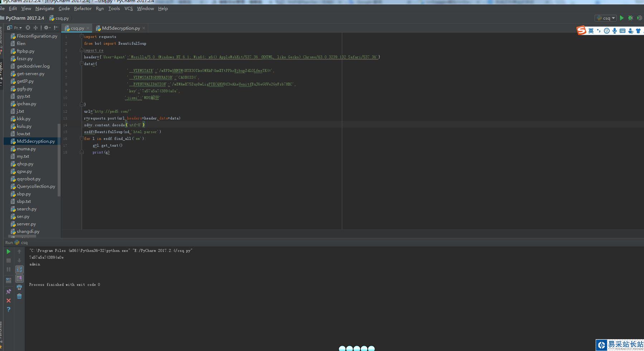The height and width of the screenshot is (351, 644).
Task: Open the Help menu
Action: click(x=163, y=8)
